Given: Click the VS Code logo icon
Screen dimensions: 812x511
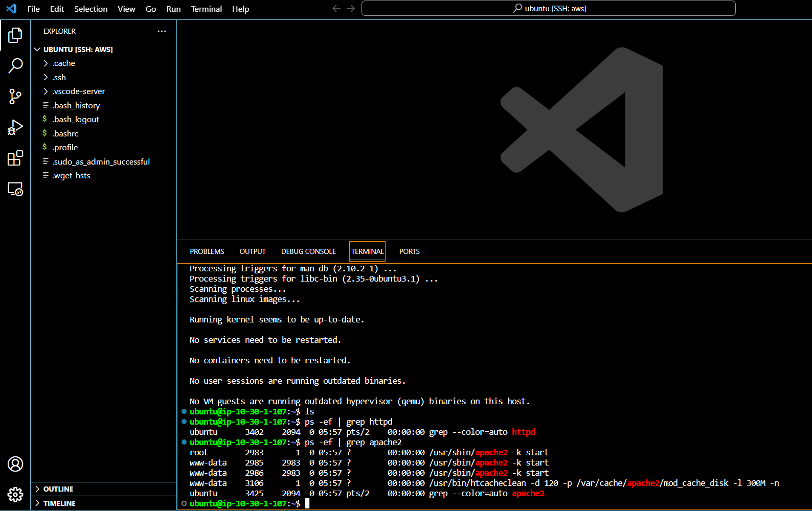Looking at the screenshot, I should pos(11,9).
